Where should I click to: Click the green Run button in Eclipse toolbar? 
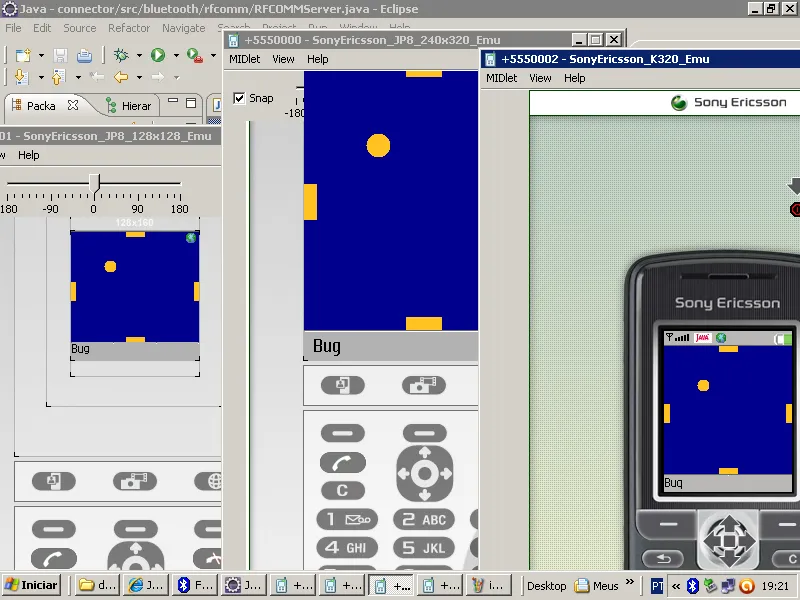(x=157, y=55)
